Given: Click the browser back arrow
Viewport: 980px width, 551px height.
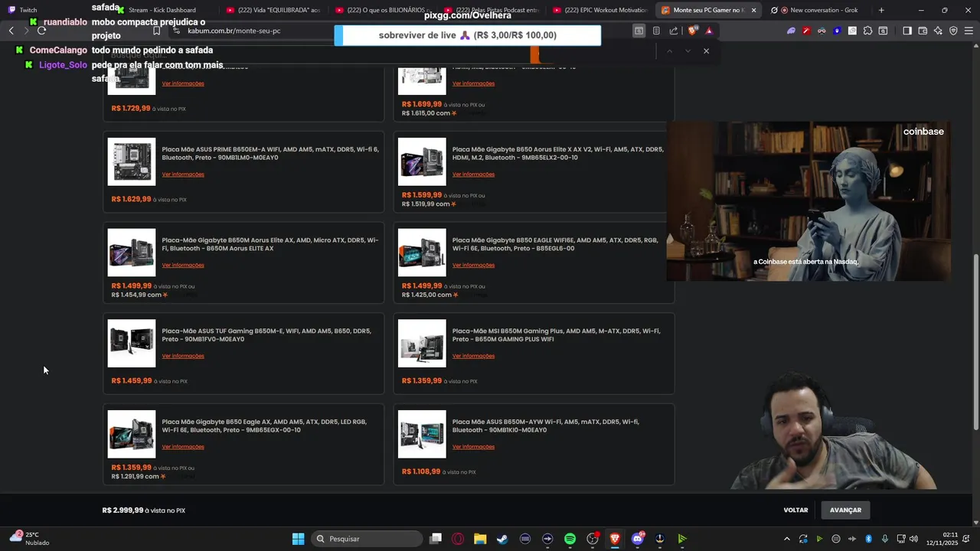Looking at the screenshot, I should coord(11,31).
